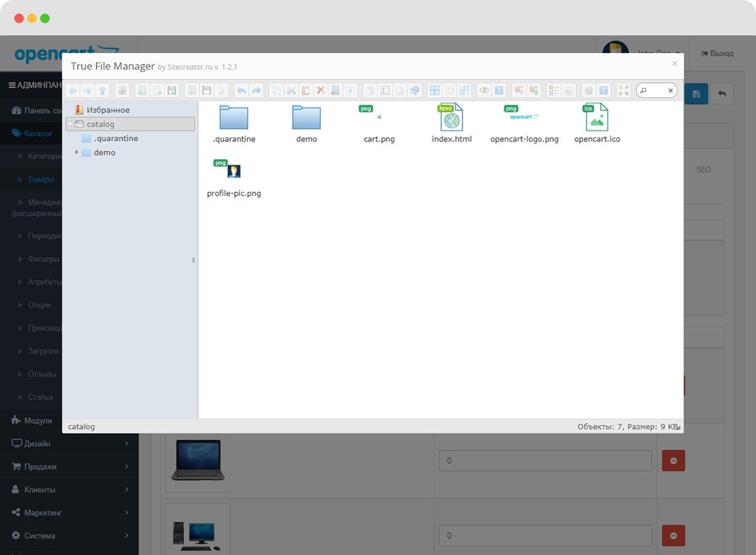Go up to parent folder
The height and width of the screenshot is (555, 756).
(102, 90)
